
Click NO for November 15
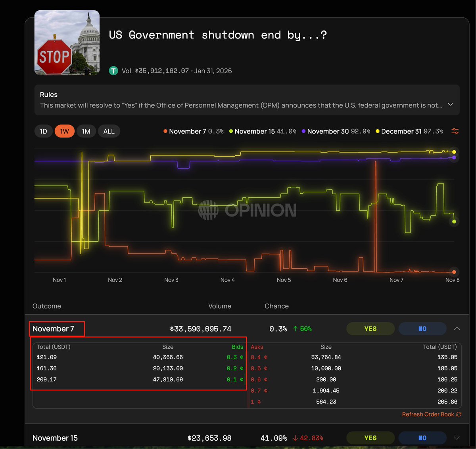tap(422, 438)
